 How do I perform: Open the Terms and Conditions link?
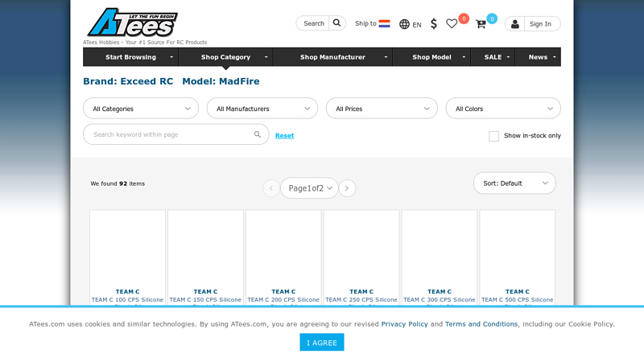point(481,324)
